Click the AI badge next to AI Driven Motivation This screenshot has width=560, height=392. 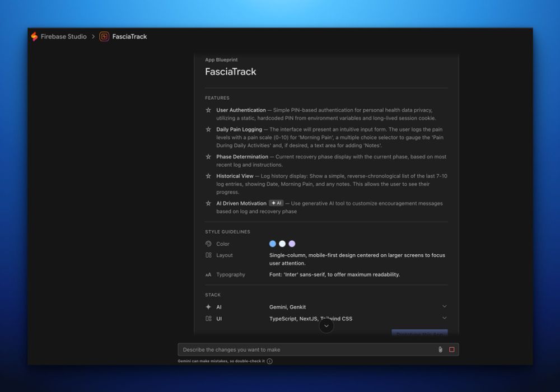(276, 203)
